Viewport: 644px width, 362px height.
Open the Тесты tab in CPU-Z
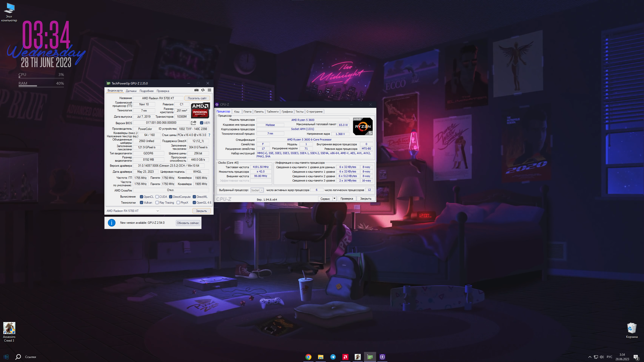[x=299, y=112]
